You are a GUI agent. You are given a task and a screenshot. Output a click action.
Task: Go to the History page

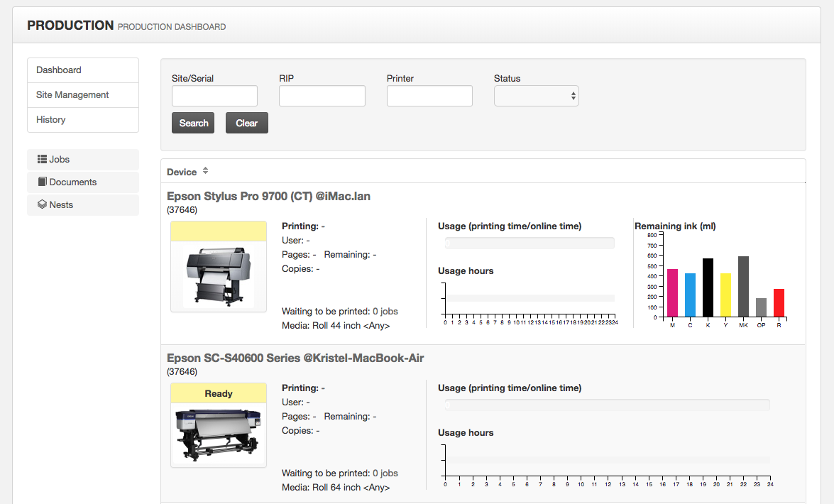click(x=50, y=119)
